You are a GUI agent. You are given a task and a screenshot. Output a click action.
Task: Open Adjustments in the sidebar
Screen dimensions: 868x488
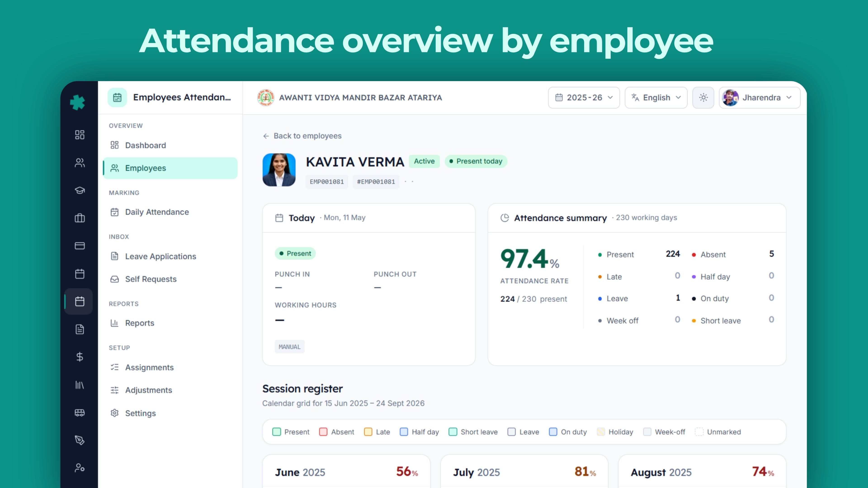(x=170, y=390)
